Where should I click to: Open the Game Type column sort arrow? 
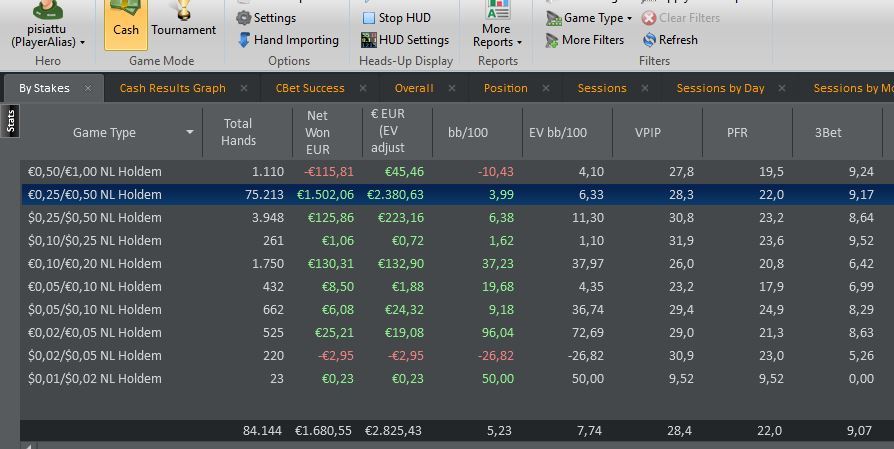pyautogui.click(x=190, y=132)
